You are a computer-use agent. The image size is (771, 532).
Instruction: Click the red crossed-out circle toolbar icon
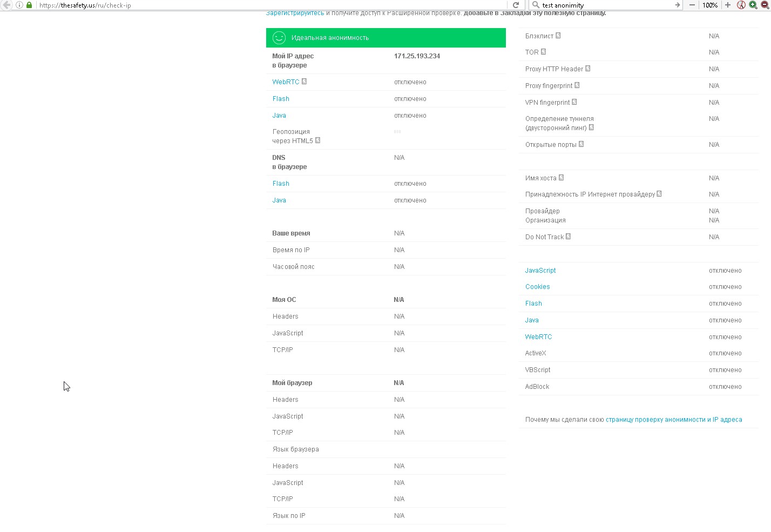[741, 5]
